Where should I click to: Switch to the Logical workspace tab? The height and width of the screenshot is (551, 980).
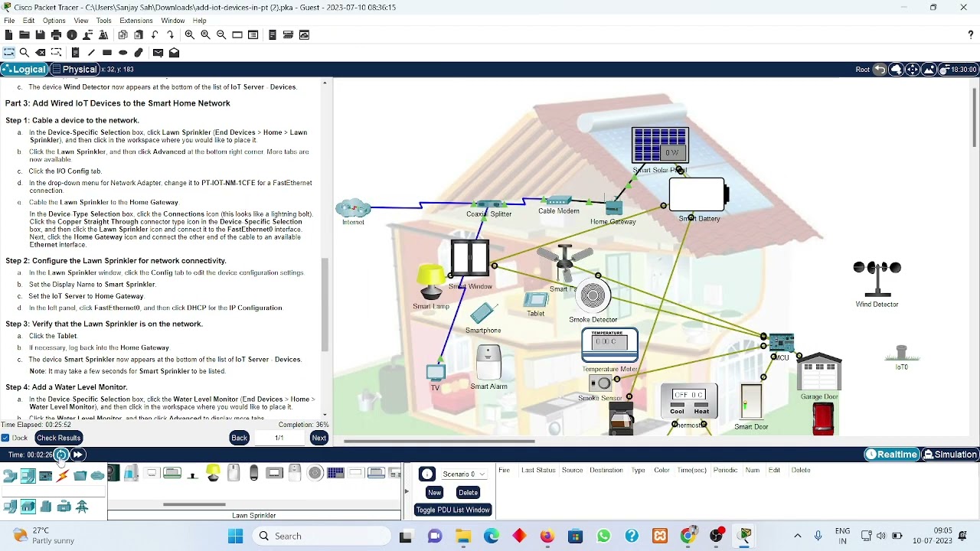pos(24,70)
